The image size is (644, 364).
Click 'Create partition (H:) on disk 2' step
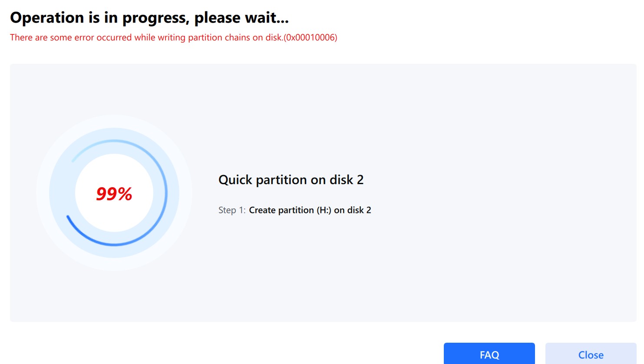[310, 210]
